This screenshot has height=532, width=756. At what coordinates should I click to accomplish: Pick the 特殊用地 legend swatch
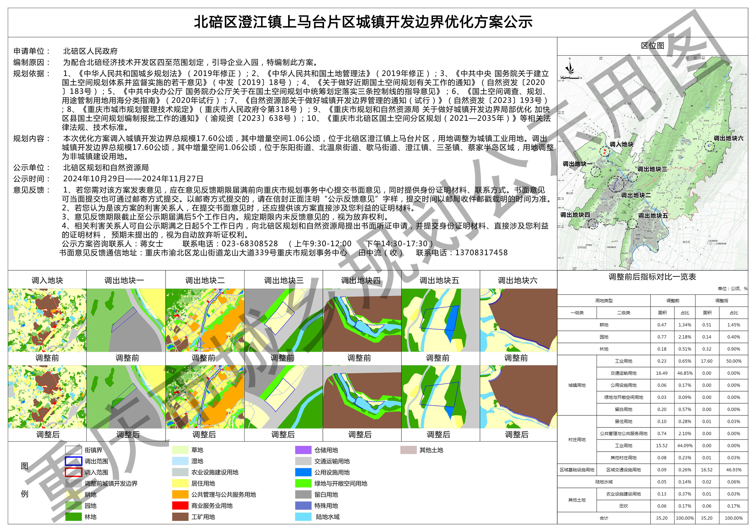point(303,506)
